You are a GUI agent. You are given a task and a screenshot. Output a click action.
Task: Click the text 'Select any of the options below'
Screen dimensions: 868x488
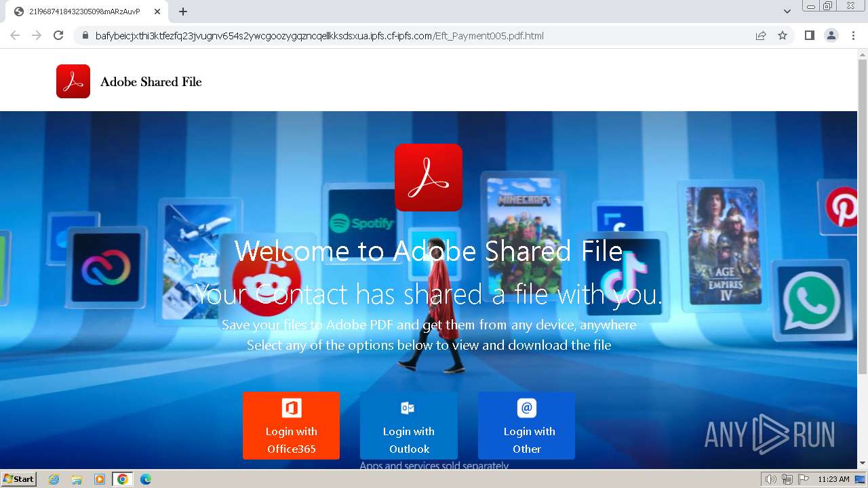pyautogui.click(x=339, y=346)
